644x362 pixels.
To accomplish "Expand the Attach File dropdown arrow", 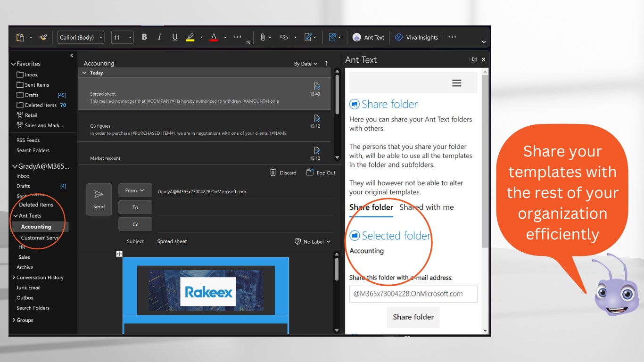I will 270,37.
